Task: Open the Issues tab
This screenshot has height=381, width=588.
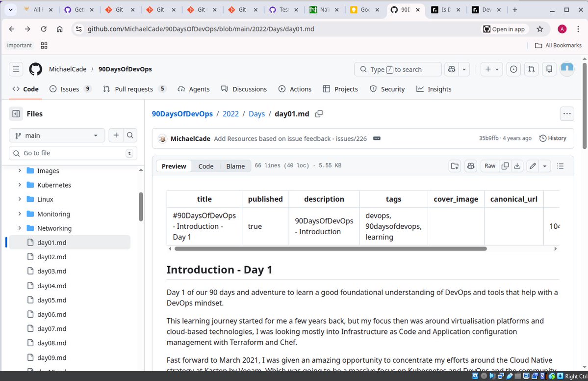Action: click(x=70, y=89)
